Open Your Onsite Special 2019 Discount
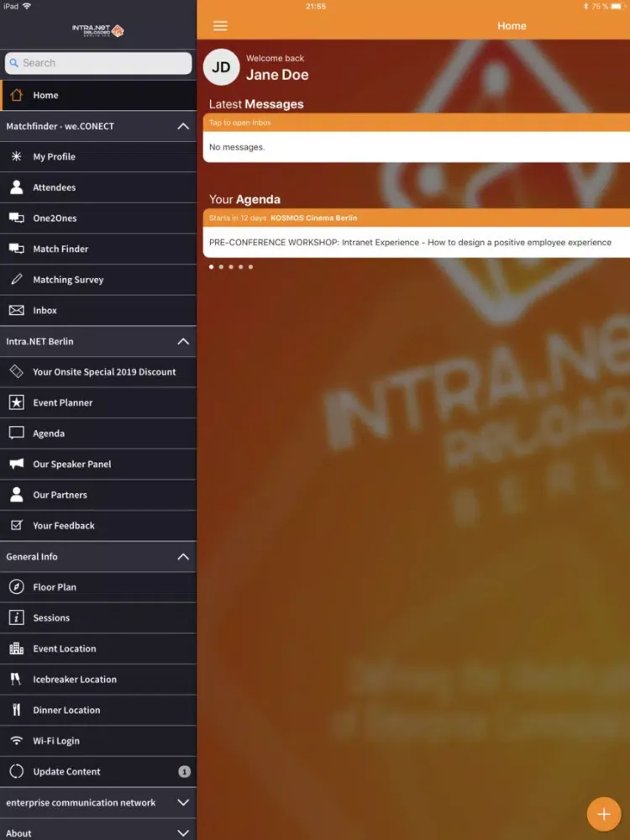This screenshot has width=630, height=840. click(98, 372)
